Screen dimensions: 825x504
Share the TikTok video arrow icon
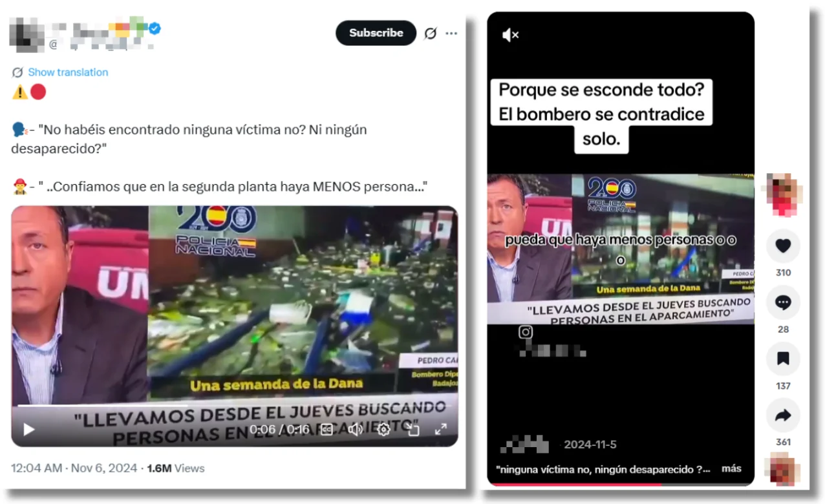click(783, 415)
